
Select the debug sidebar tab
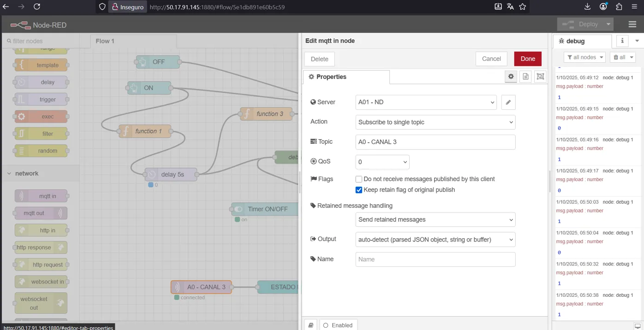[575, 41]
